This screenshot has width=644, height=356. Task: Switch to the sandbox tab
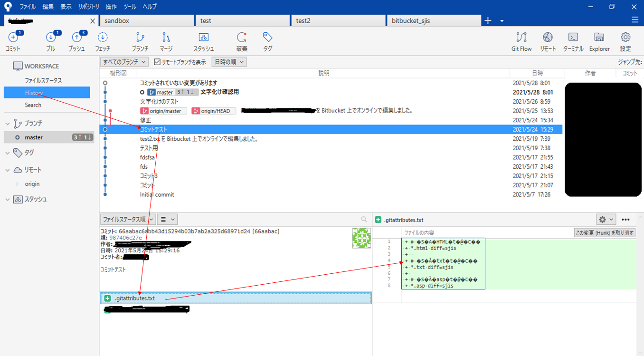(147, 20)
